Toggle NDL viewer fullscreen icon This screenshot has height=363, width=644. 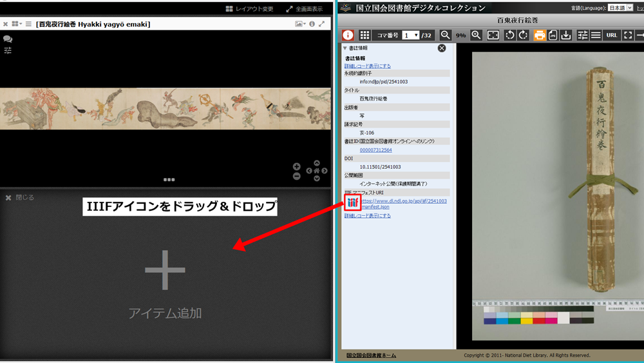coord(628,35)
